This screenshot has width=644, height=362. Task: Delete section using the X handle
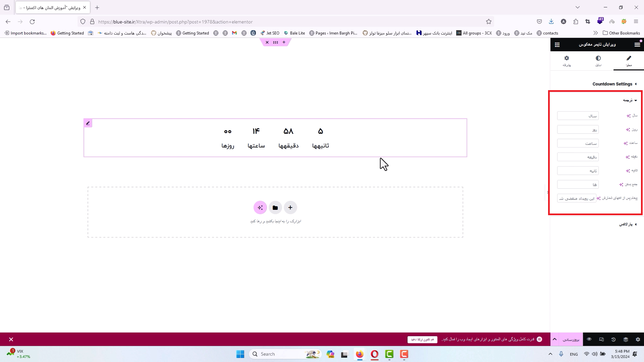(267, 42)
